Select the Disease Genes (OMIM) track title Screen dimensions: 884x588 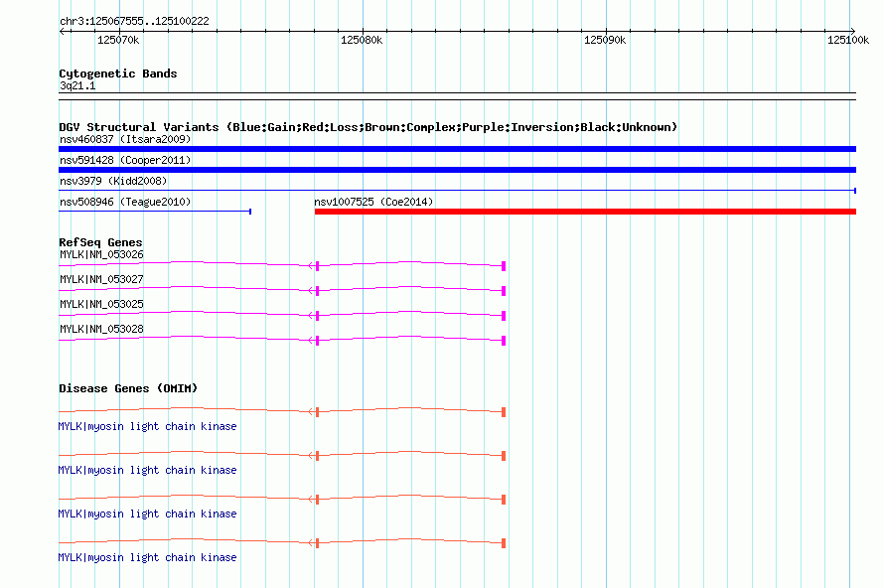128,388
